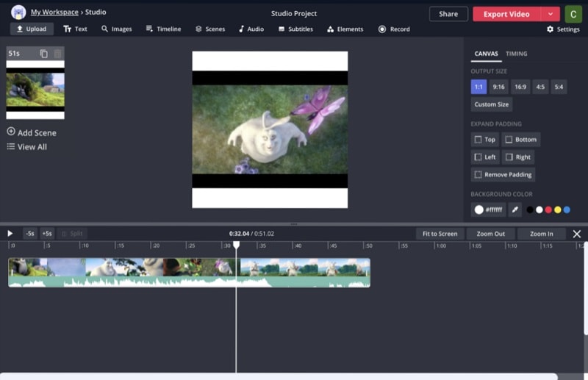Choose the blue background swatch
The height and width of the screenshot is (380, 588).
point(567,209)
